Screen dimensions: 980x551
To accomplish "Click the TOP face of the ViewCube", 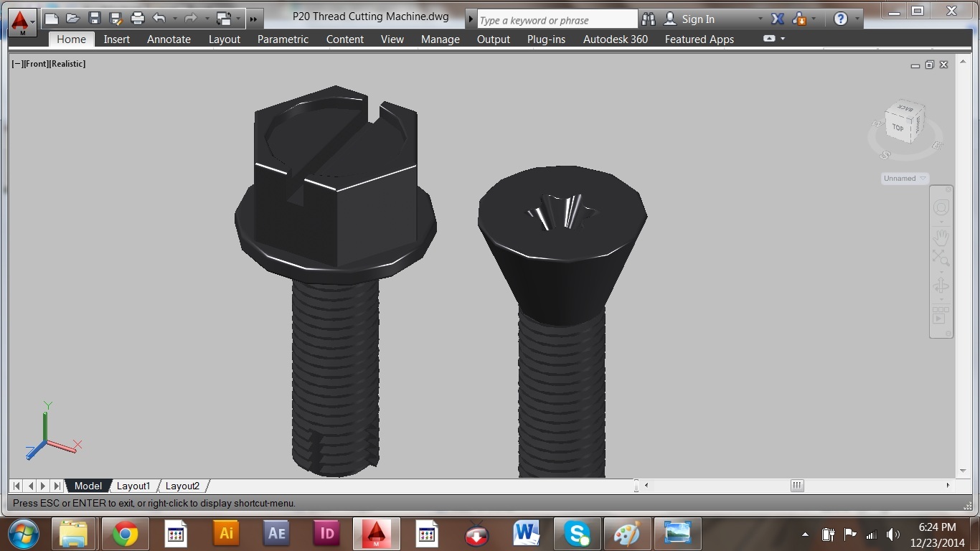I will tap(897, 128).
